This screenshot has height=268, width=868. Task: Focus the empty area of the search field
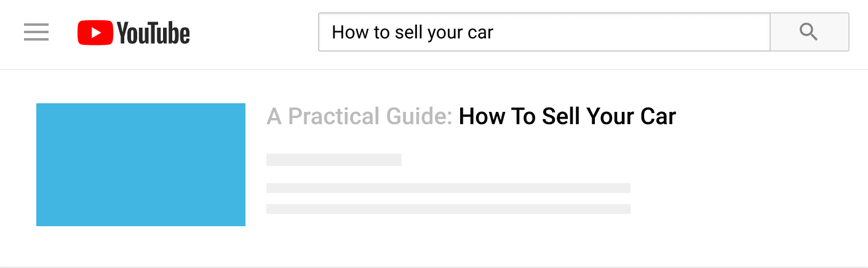click(x=627, y=32)
